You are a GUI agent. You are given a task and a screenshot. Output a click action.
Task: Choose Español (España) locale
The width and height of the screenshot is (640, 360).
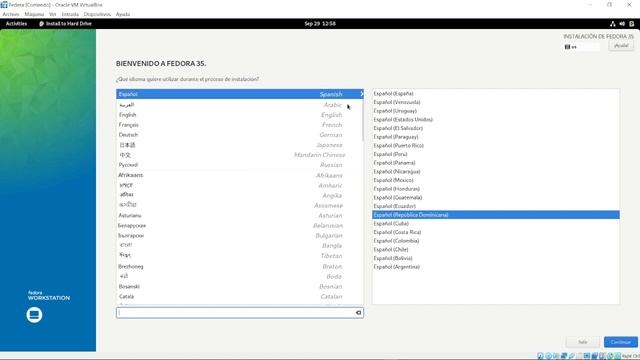[x=496, y=93]
